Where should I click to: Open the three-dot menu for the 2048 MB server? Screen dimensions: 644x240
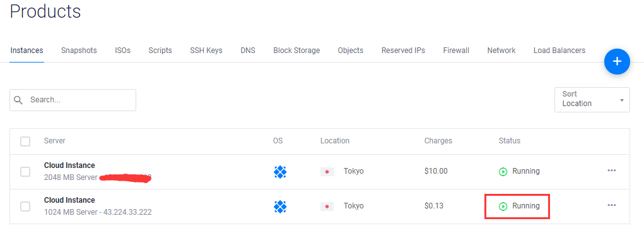click(612, 171)
